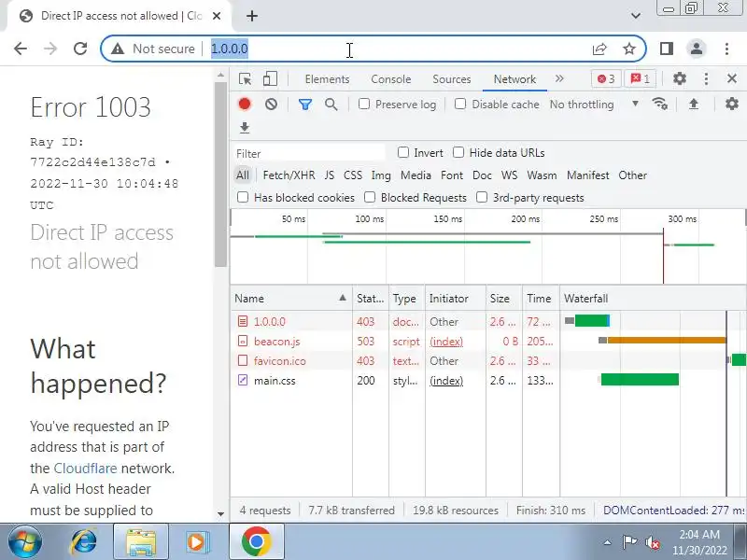Open the Chrome profile avatar
The image size is (747, 560).
[696, 49]
